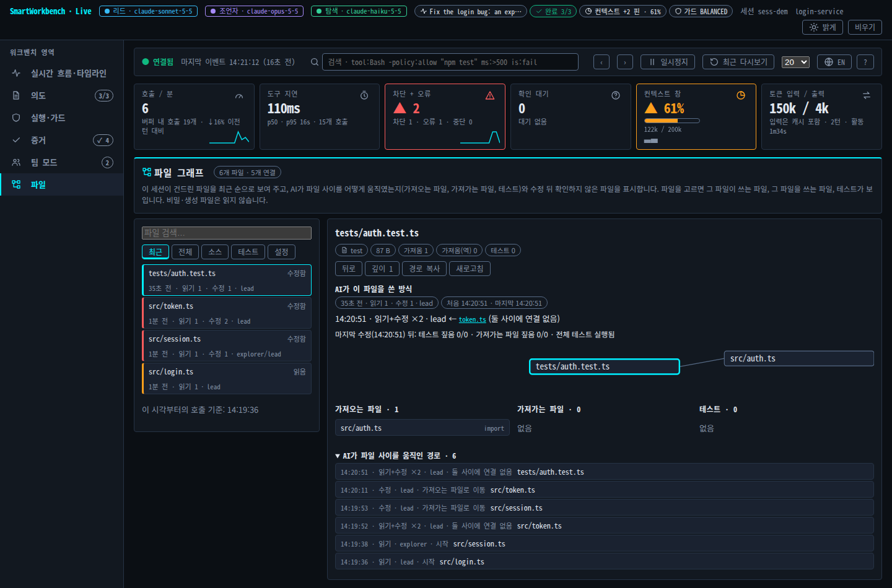Switch language with EN globe button
The height and width of the screenshot is (588, 892).
pyautogui.click(x=834, y=62)
